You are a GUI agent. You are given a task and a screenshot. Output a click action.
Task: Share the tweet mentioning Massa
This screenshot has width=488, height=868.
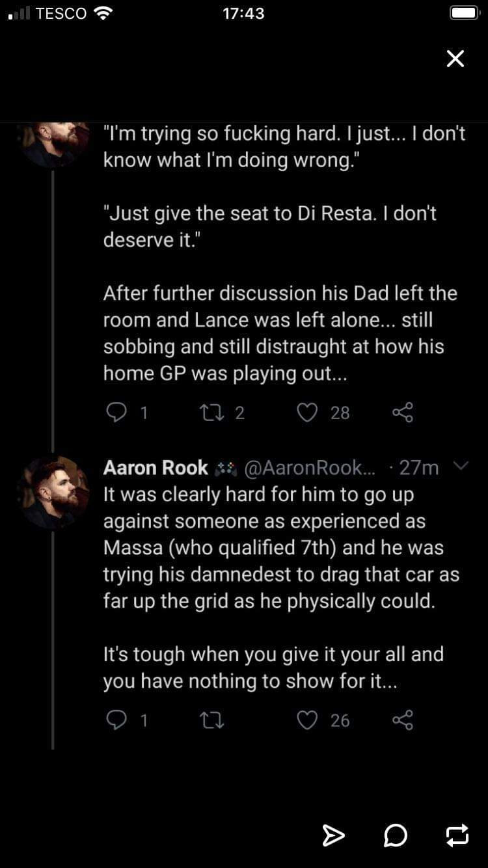tap(403, 720)
